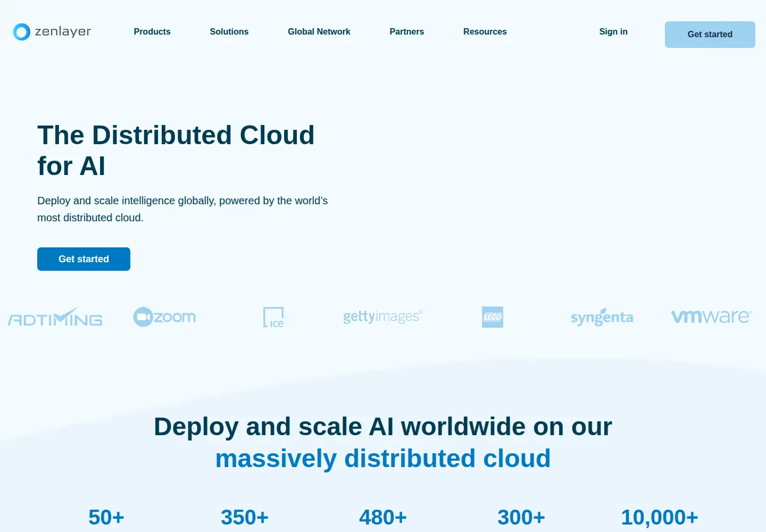Click the Sign in link
This screenshot has width=766, height=532.
tap(613, 32)
